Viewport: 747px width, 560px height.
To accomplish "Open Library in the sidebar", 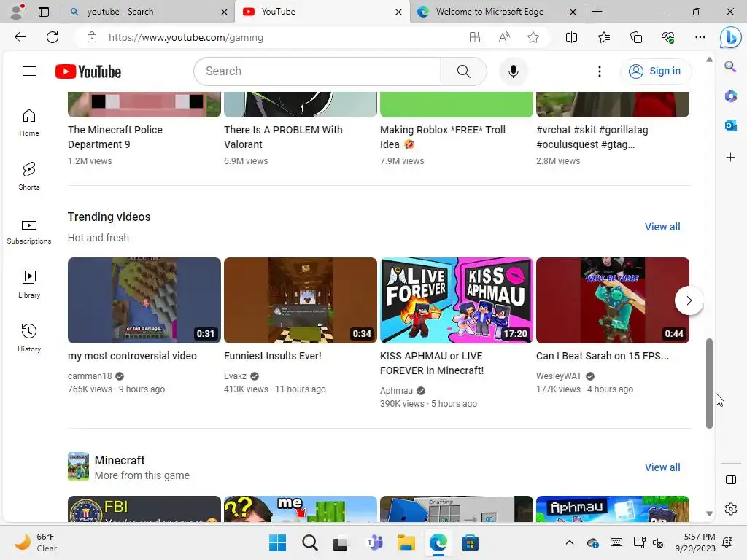I will 29,284.
